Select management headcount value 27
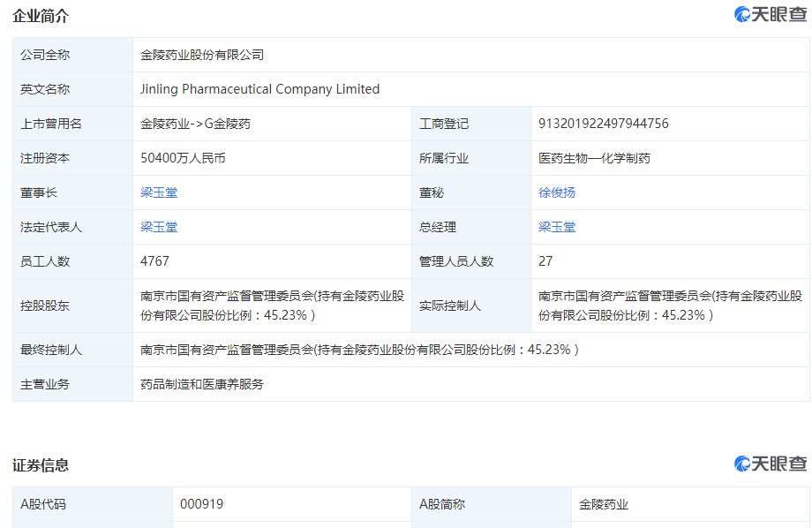812x528 pixels. point(545,261)
